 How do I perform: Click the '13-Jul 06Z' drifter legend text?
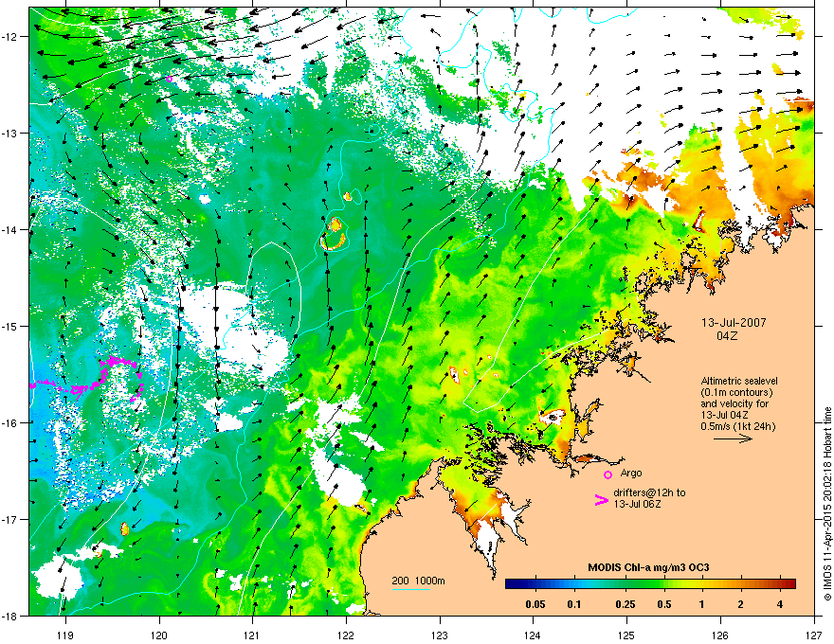(x=637, y=504)
